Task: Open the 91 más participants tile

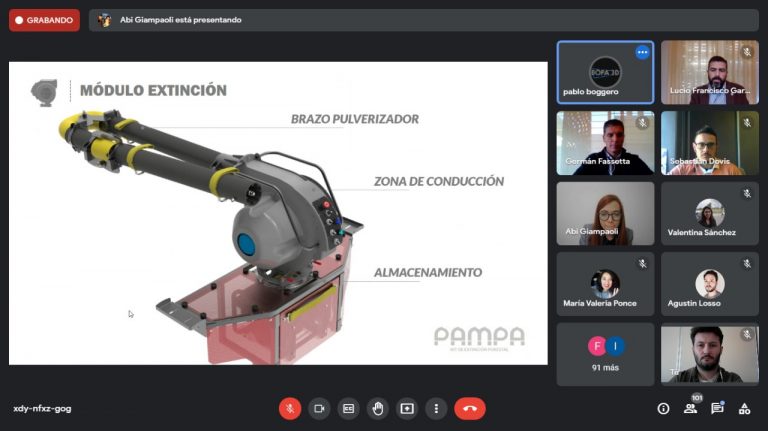Action: (x=605, y=354)
